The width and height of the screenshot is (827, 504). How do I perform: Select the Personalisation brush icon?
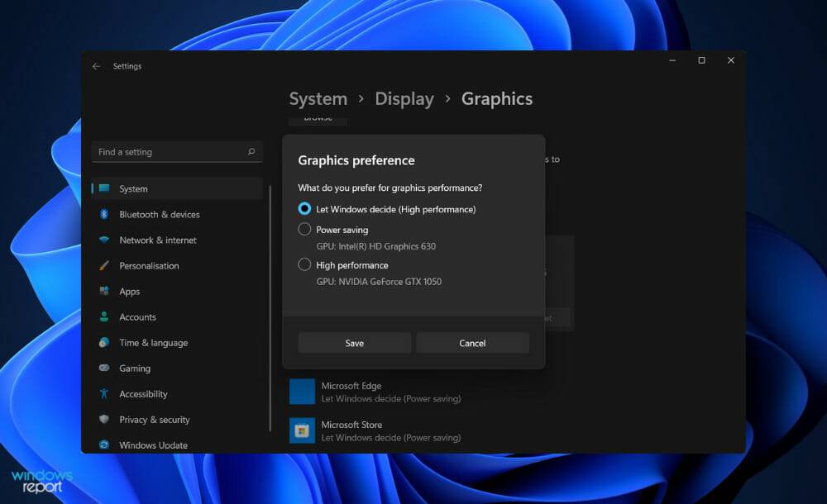tap(103, 265)
